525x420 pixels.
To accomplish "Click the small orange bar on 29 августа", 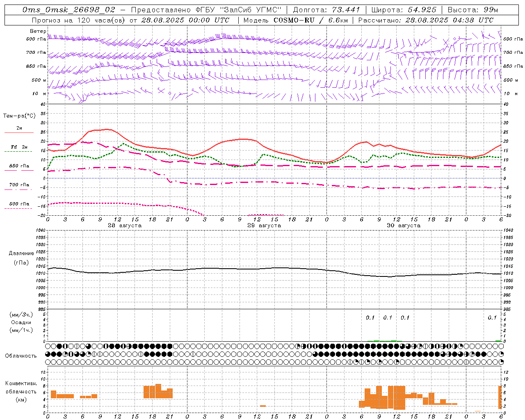I will point(263,406).
